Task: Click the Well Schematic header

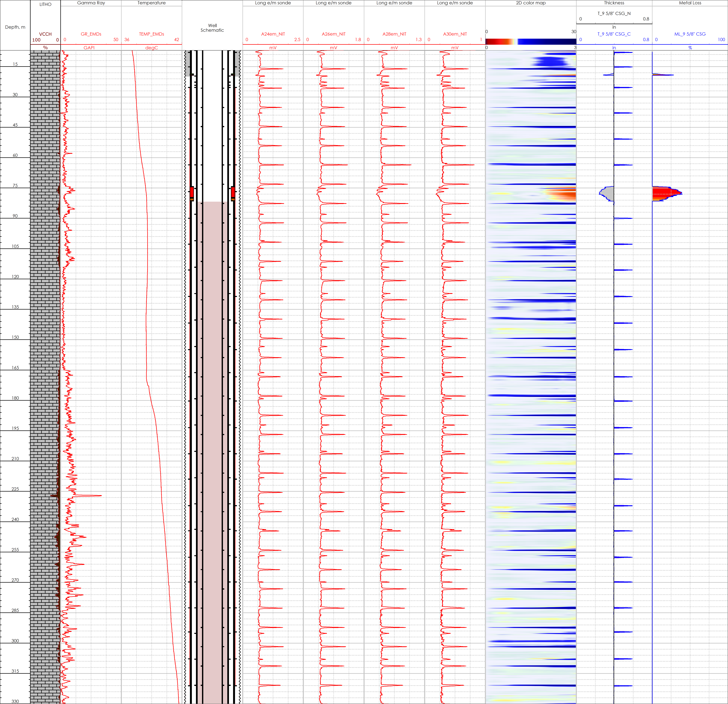Action: 212,28
